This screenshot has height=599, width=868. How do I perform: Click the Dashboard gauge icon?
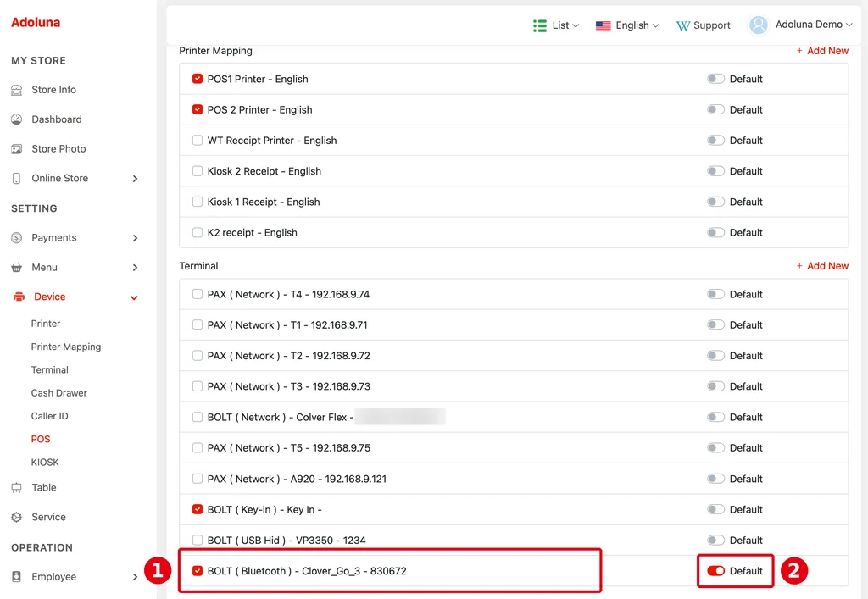[x=17, y=119]
